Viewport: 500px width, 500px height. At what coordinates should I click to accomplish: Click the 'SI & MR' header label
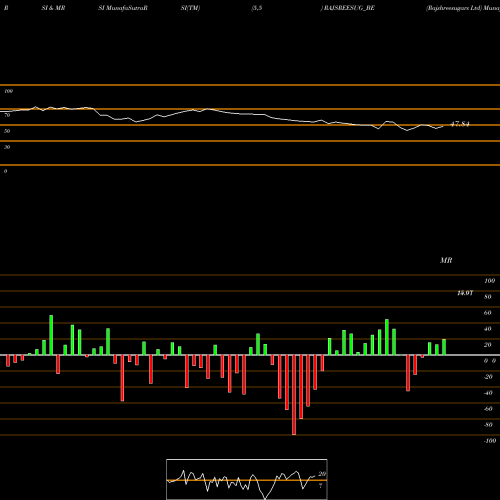(53, 8)
